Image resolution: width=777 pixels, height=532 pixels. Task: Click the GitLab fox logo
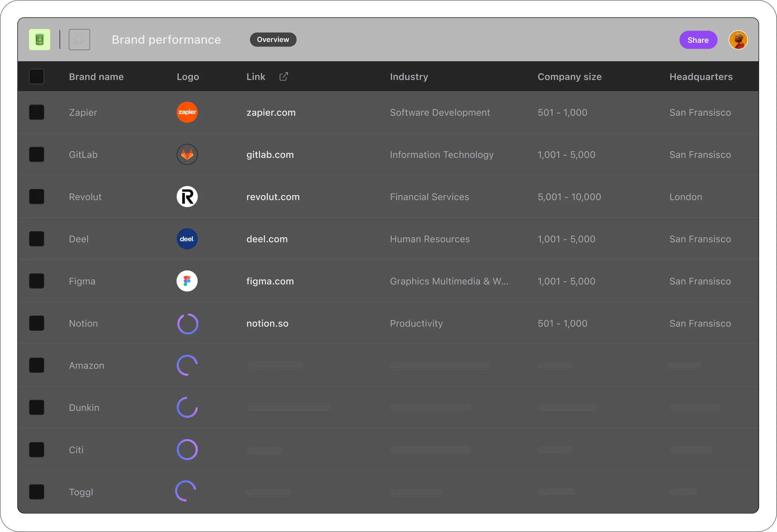[x=187, y=154]
